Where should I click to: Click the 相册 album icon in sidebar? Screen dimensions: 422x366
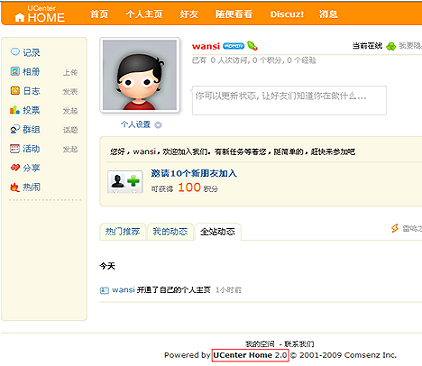(x=15, y=71)
